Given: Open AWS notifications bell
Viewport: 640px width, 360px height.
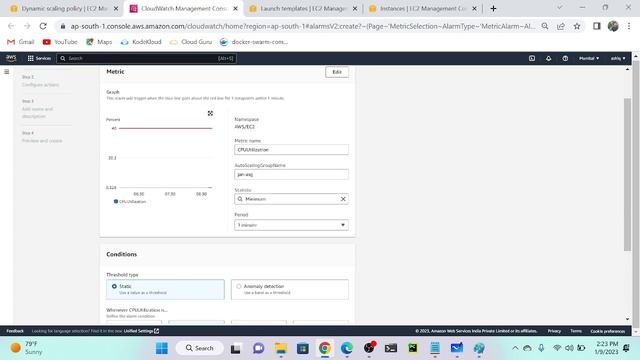Looking at the screenshot, I should (x=549, y=58).
